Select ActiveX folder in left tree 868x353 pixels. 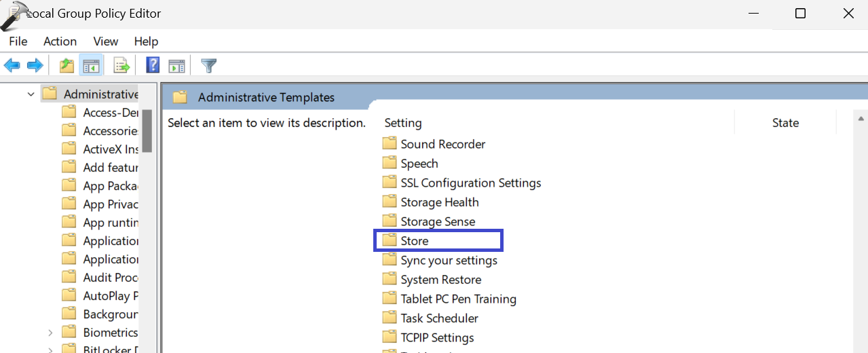[x=110, y=149]
